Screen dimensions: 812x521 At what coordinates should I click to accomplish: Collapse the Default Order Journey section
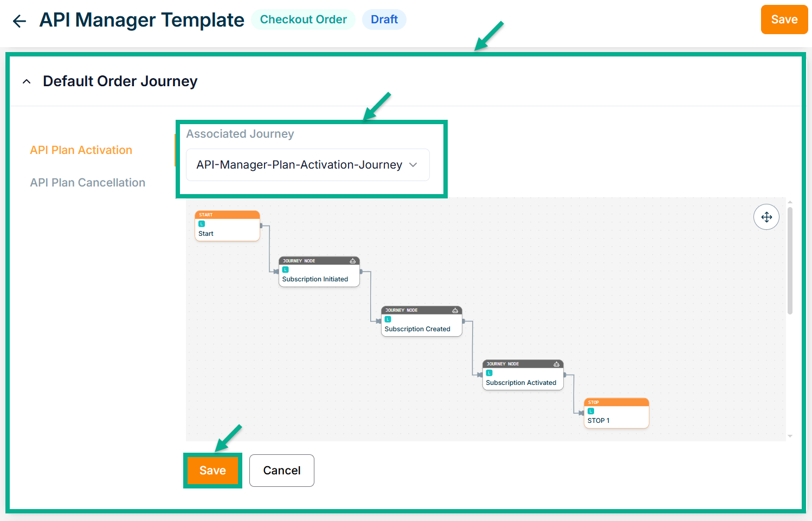click(27, 81)
